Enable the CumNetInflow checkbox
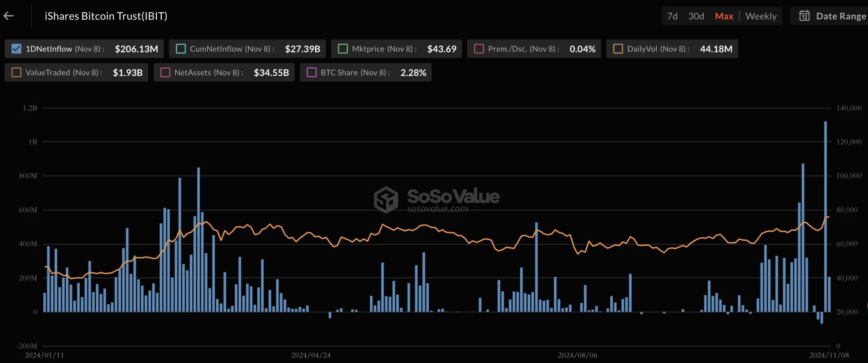The height and width of the screenshot is (363, 868). point(181,49)
